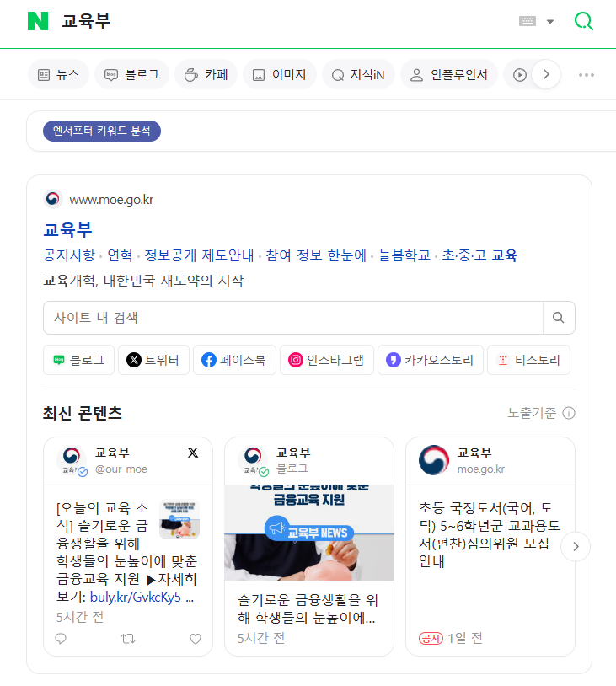
Task: Open the 블로그 channel button
Action: tap(78, 360)
